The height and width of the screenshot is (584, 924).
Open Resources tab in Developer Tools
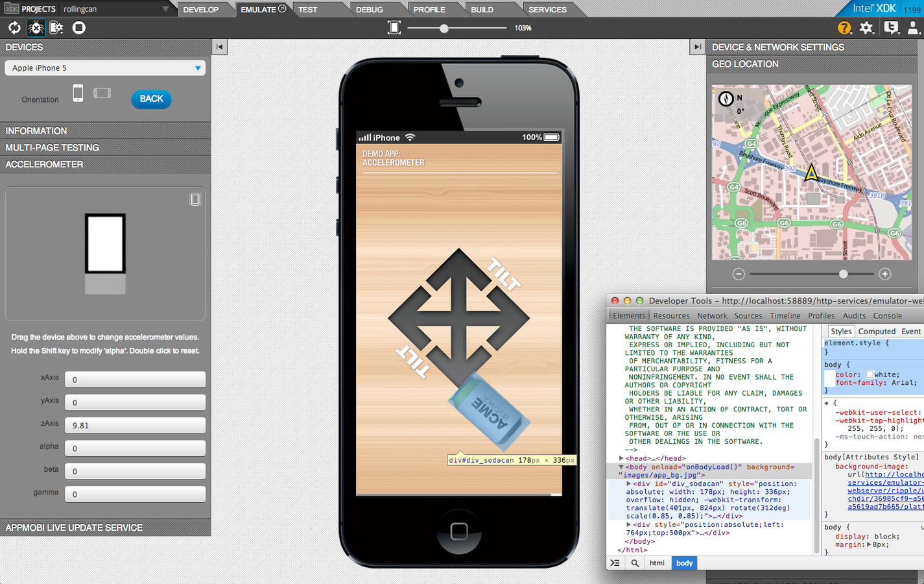click(x=671, y=316)
